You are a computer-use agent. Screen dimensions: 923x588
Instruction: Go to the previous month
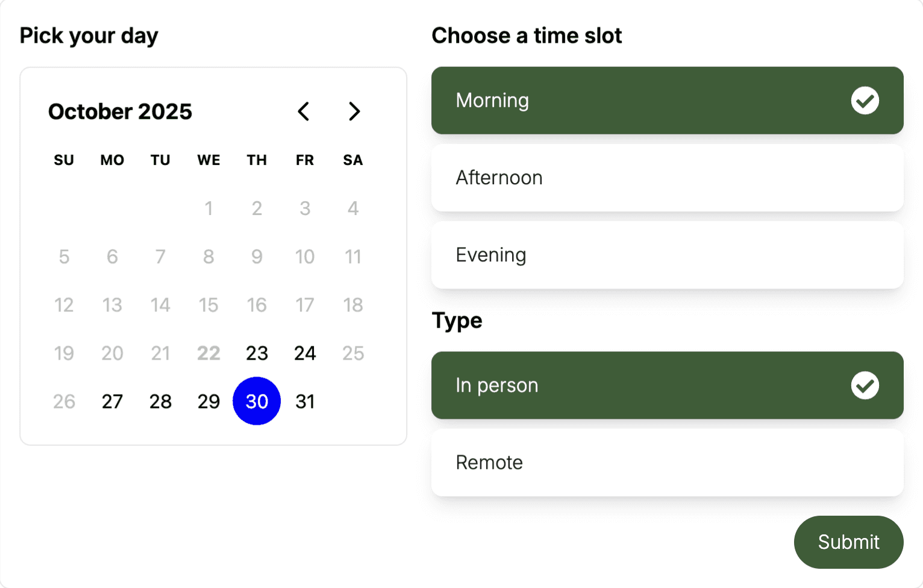pos(304,111)
